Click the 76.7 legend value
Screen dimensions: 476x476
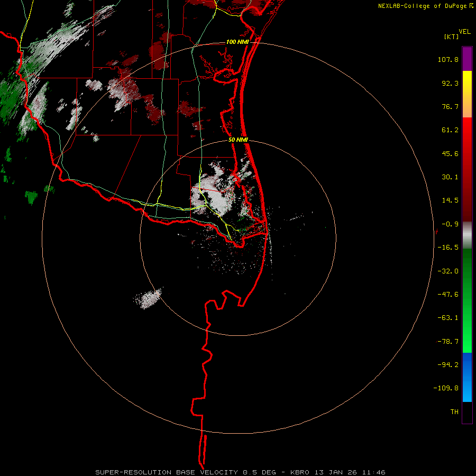tap(450, 106)
